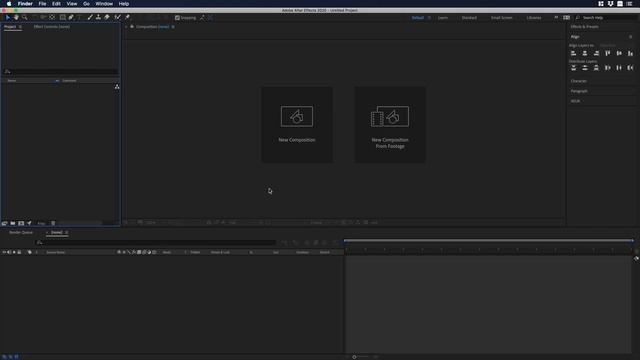Click Align Left icon in Align panel
Screen dimensions: 640x360
click(573, 53)
